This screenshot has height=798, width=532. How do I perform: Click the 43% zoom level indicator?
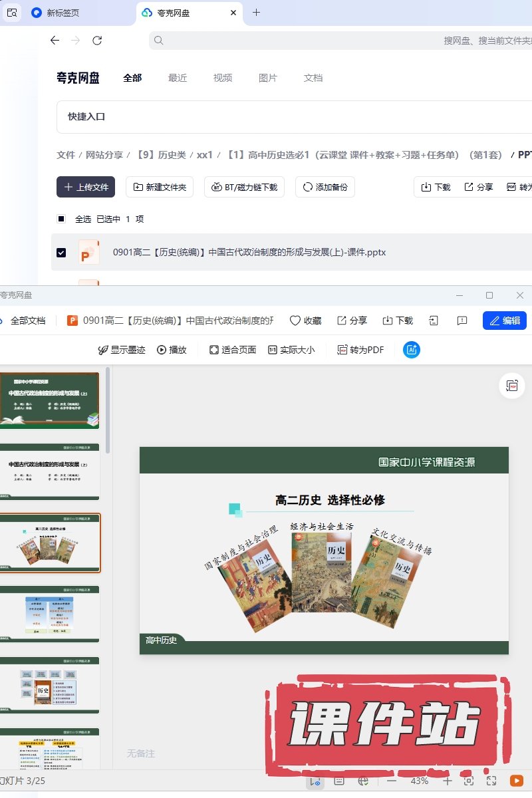pyautogui.click(x=419, y=781)
